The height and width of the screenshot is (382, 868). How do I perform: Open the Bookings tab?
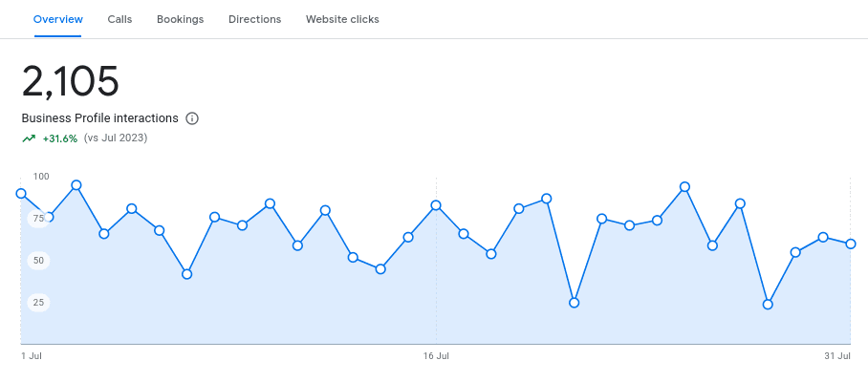(x=180, y=19)
